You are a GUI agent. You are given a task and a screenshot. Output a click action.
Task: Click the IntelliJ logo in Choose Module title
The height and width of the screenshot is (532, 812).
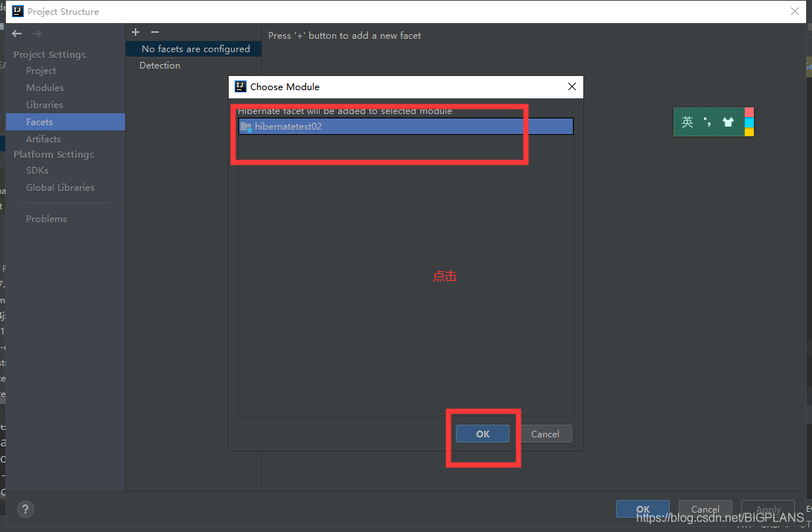coord(241,86)
